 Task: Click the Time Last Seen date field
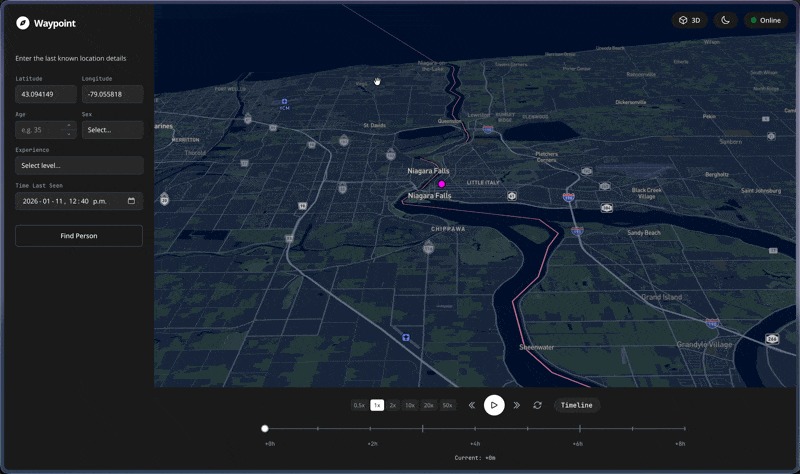[79, 201]
